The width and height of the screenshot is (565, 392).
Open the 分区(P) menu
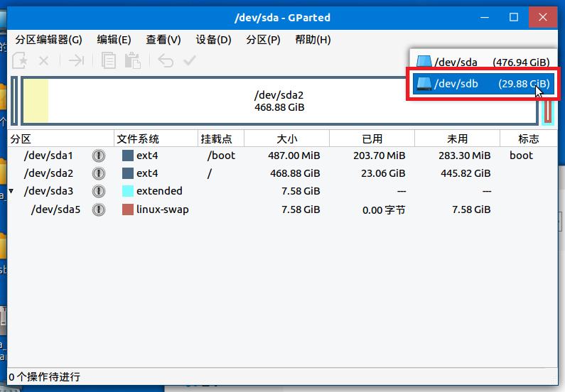pyautogui.click(x=263, y=40)
